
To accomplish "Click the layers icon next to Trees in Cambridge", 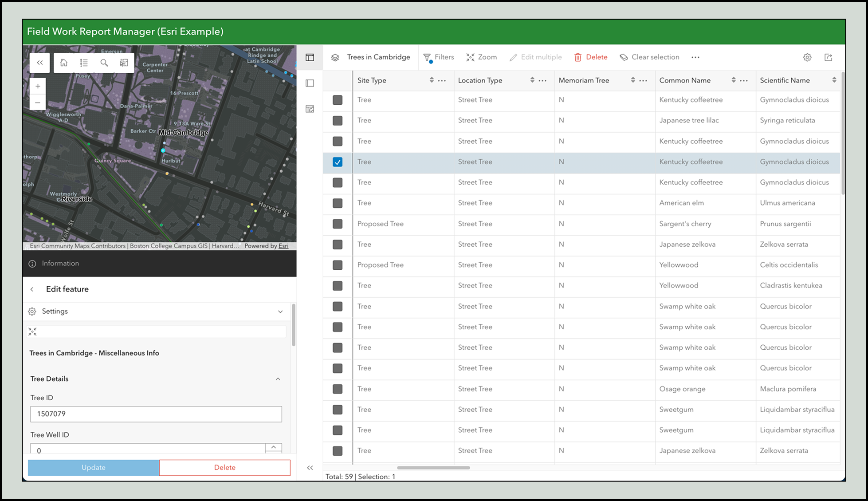I will click(x=336, y=57).
